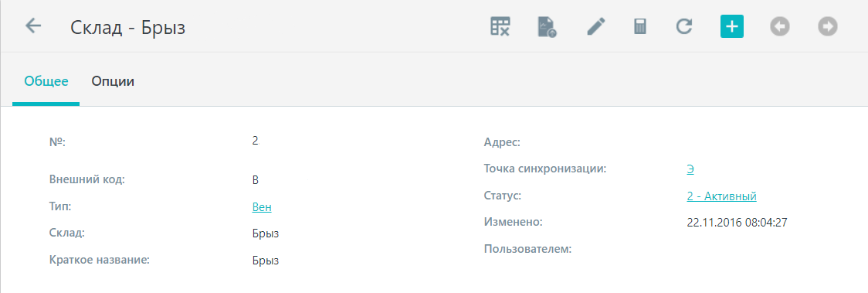Click the Адрес field label

tap(502, 143)
